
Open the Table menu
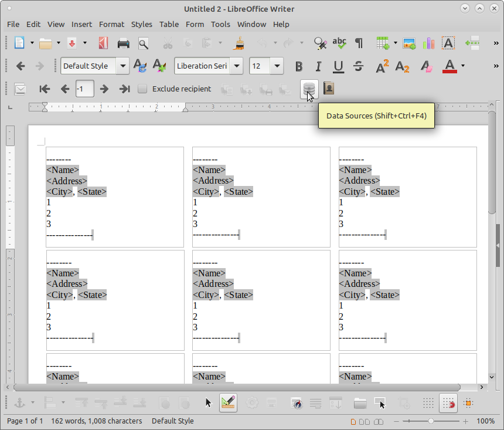(169, 24)
